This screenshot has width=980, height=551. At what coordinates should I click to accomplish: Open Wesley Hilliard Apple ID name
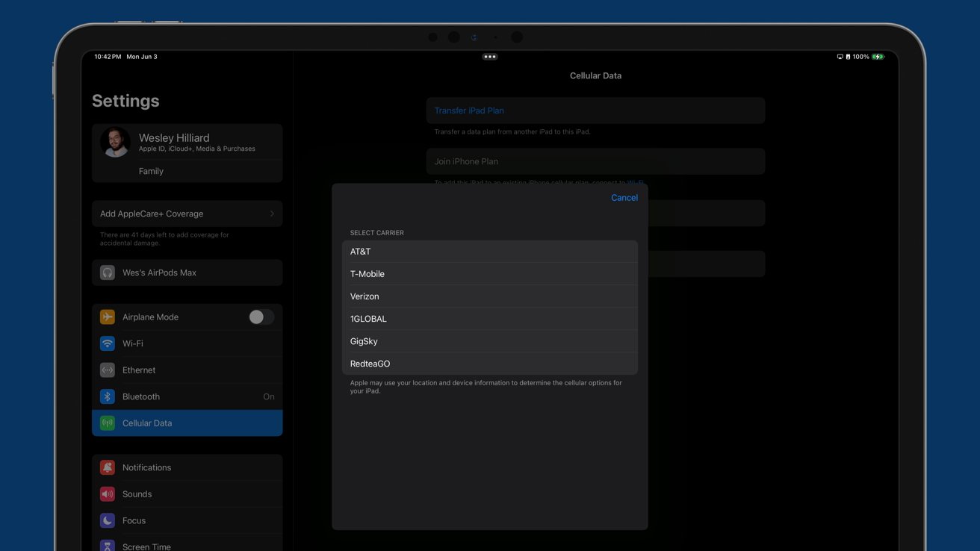pos(174,138)
